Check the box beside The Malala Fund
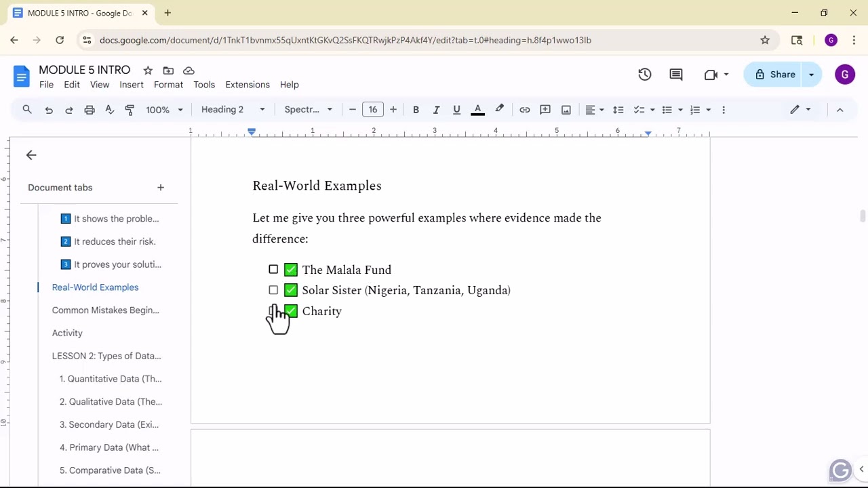The image size is (868, 488). [273, 270]
